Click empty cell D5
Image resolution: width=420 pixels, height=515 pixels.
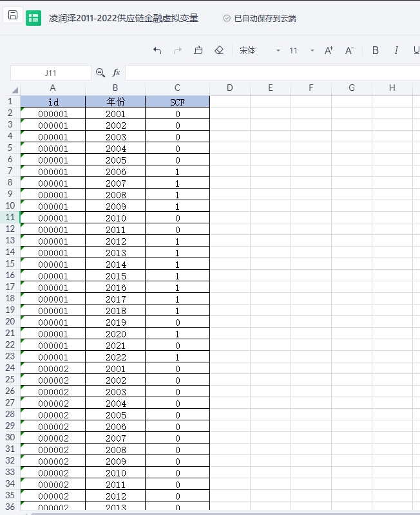(x=230, y=148)
